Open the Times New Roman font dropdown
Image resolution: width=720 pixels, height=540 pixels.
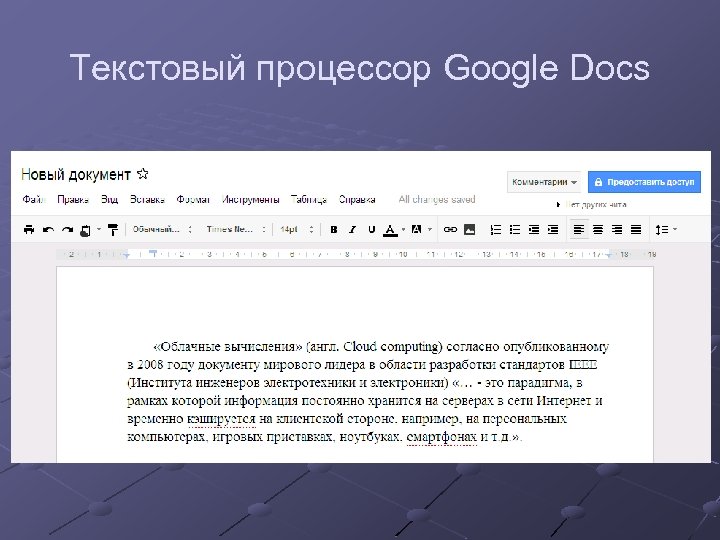tap(236, 229)
